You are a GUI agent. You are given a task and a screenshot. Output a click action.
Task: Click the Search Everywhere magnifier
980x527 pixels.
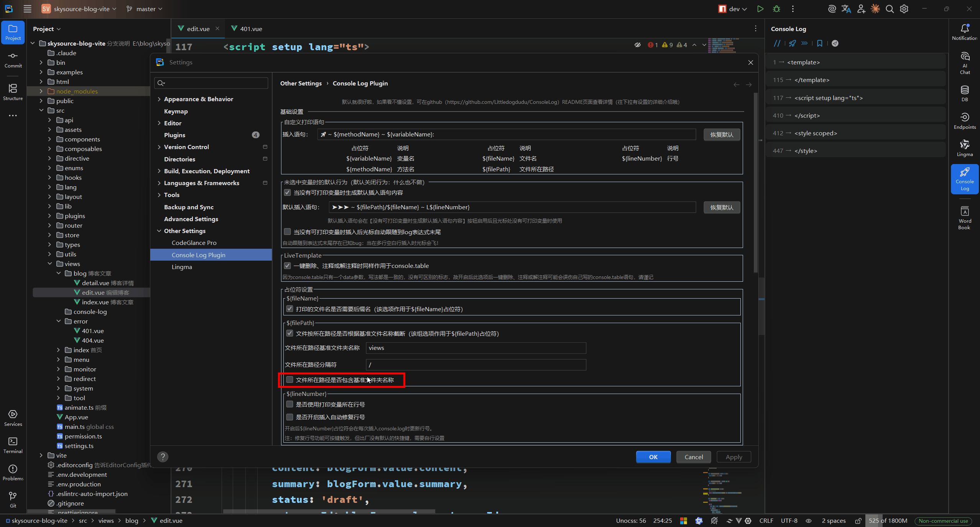coord(890,9)
